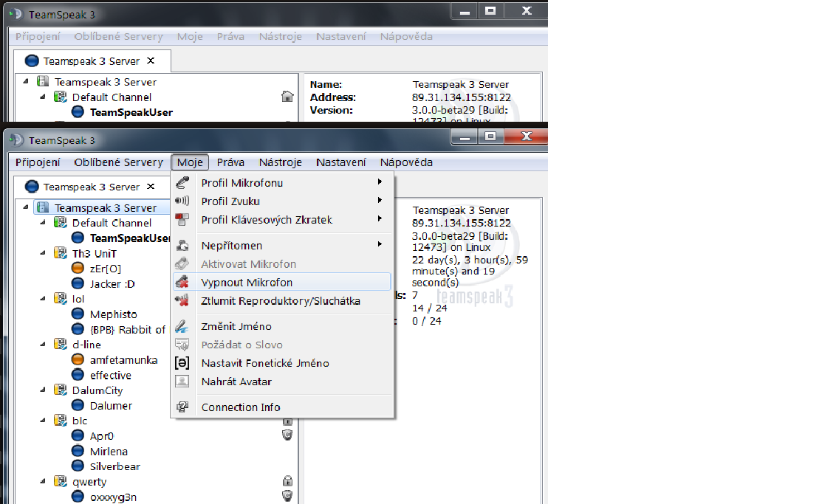Click the Nastavit Fonetické Jméno bracket icon
This screenshot has width=822, height=504.
click(182, 363)
